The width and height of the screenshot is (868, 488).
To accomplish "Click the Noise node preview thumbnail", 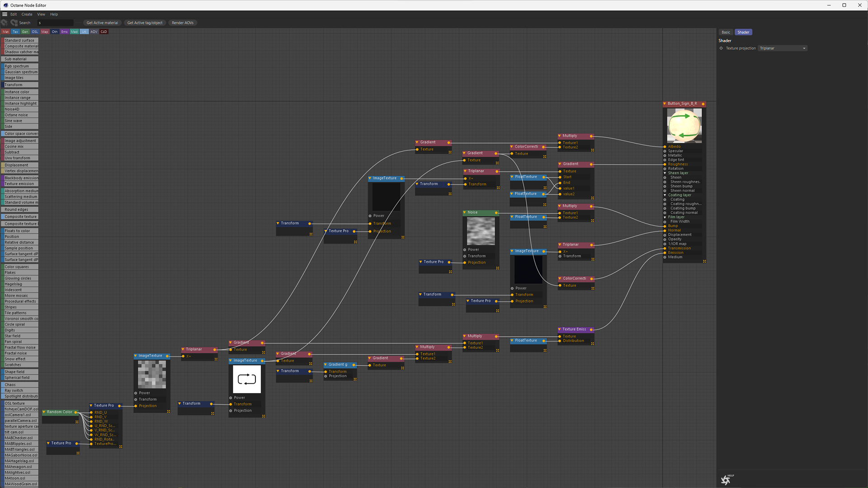I will pyautogui.click(x=481, y=231).
